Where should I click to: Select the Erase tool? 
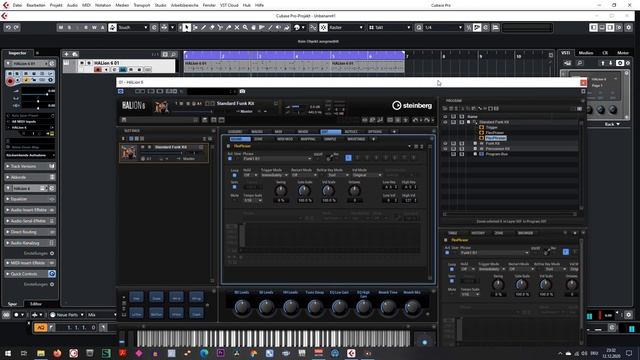211,27
